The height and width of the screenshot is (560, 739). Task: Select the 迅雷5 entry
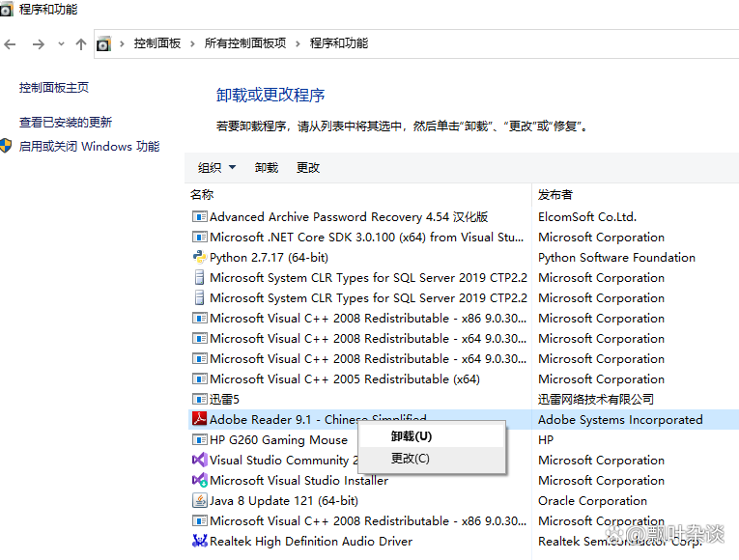pos(224,399)
